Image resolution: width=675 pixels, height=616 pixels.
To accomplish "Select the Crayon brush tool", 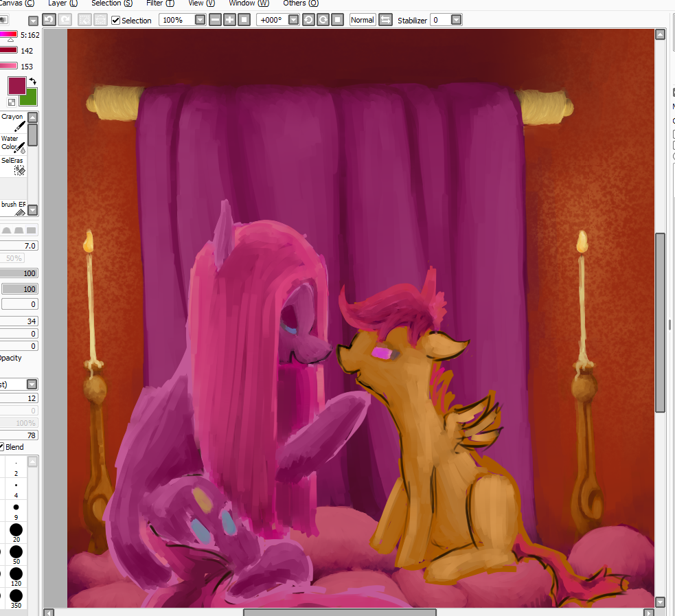I will [13, 122].
